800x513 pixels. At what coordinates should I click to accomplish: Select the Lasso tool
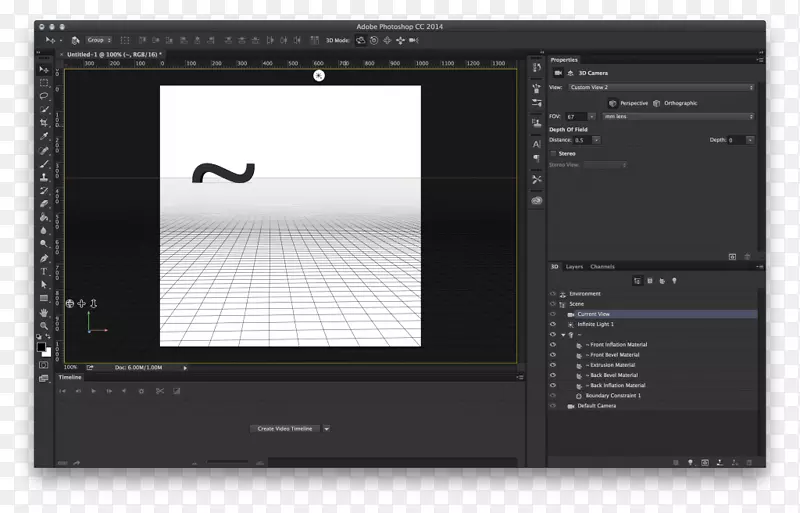click(x=44, y=97)
